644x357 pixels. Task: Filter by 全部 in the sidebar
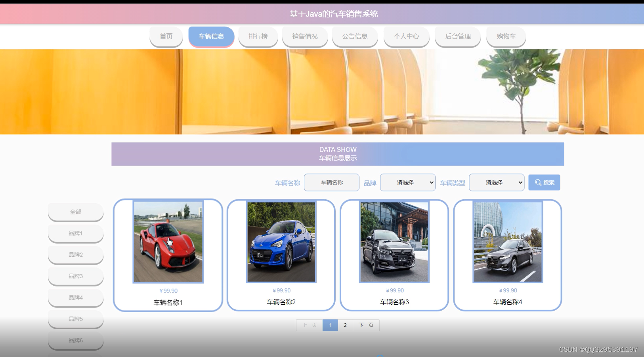point(76,212)
